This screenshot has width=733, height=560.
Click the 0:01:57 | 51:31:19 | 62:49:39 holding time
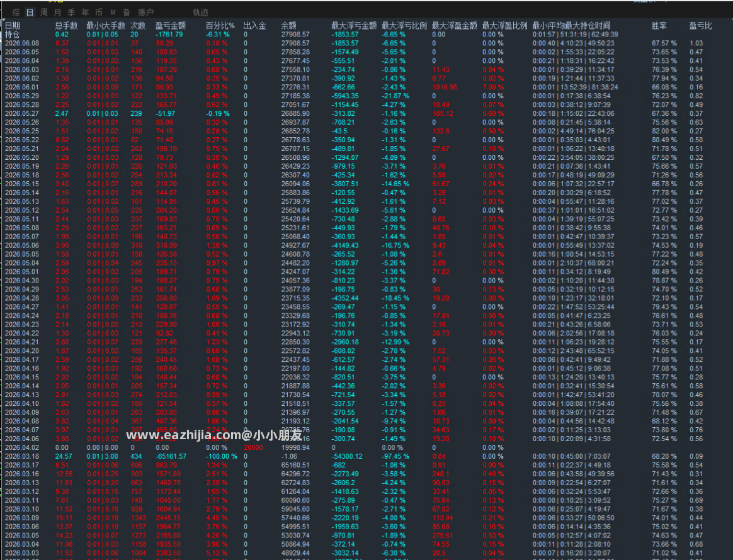(576, 35)
